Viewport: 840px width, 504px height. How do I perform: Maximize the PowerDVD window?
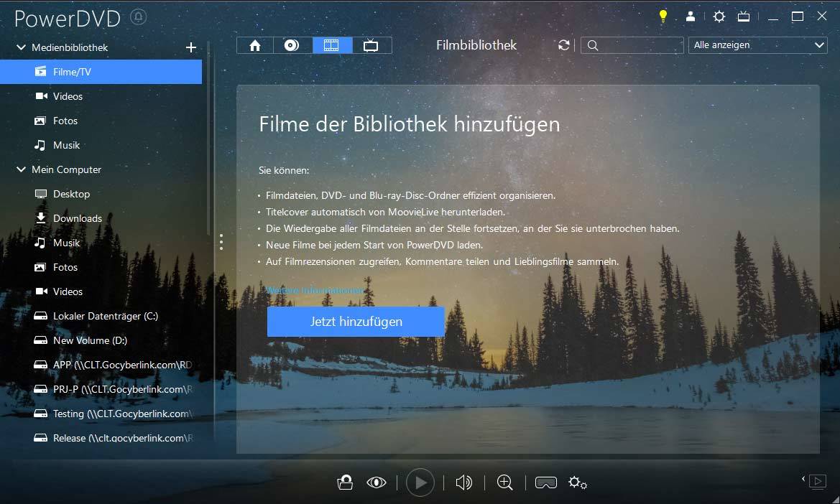797,17
